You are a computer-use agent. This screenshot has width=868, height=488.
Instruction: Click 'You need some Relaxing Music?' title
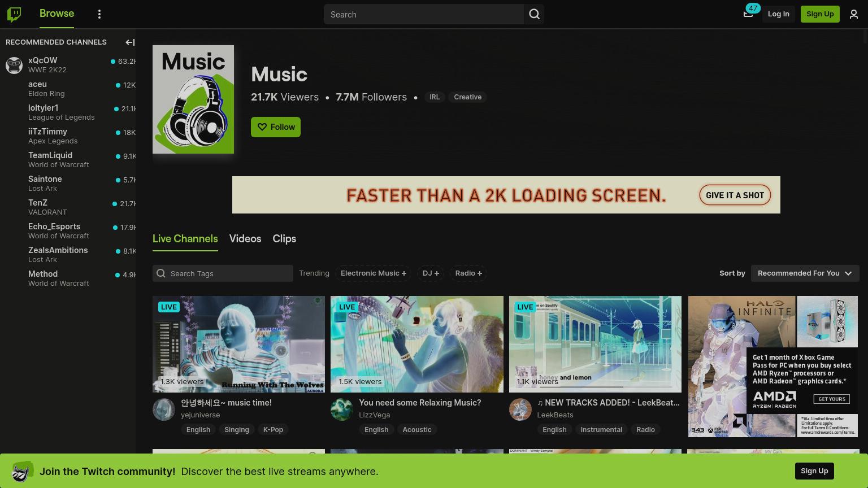[420, 403]
